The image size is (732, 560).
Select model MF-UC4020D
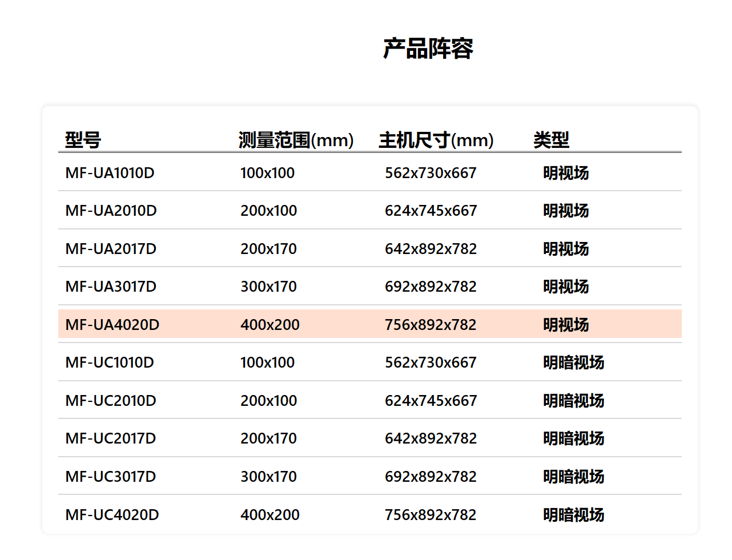[x=112, y=515]
